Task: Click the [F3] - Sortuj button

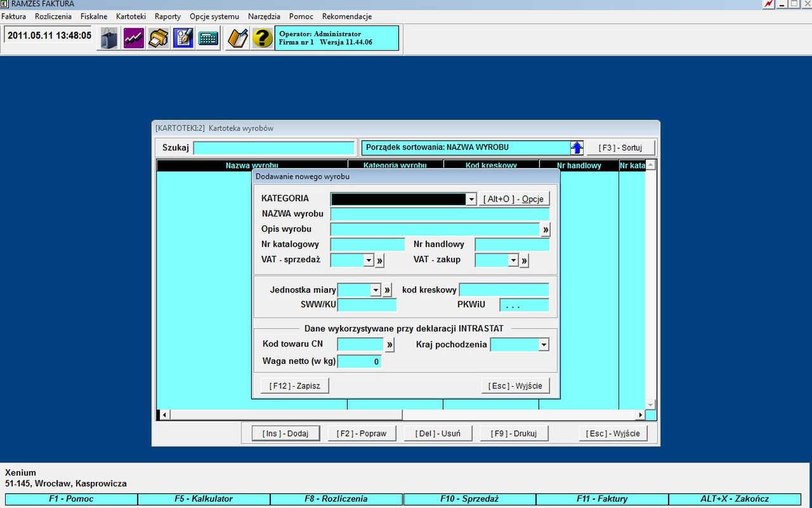Action: tap(620, 148)
